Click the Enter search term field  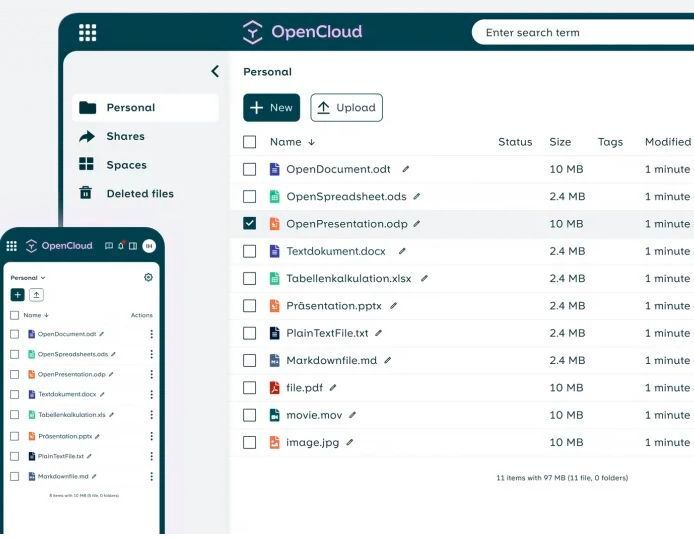(583, 32)
